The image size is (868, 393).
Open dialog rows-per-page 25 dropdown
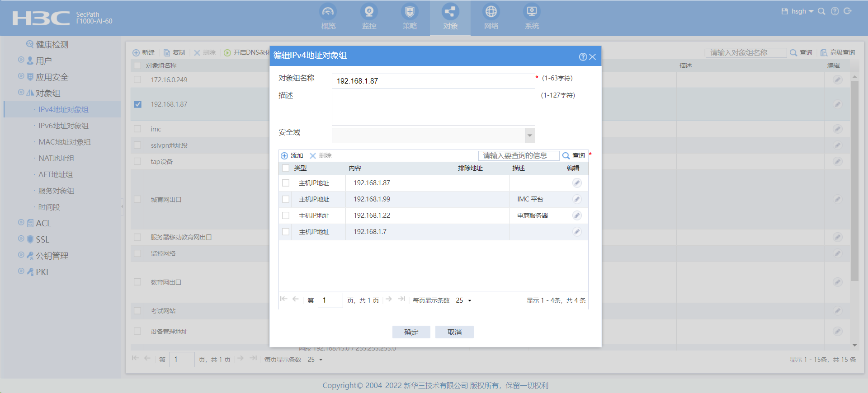pyautogui.click(x=464, y=300)
